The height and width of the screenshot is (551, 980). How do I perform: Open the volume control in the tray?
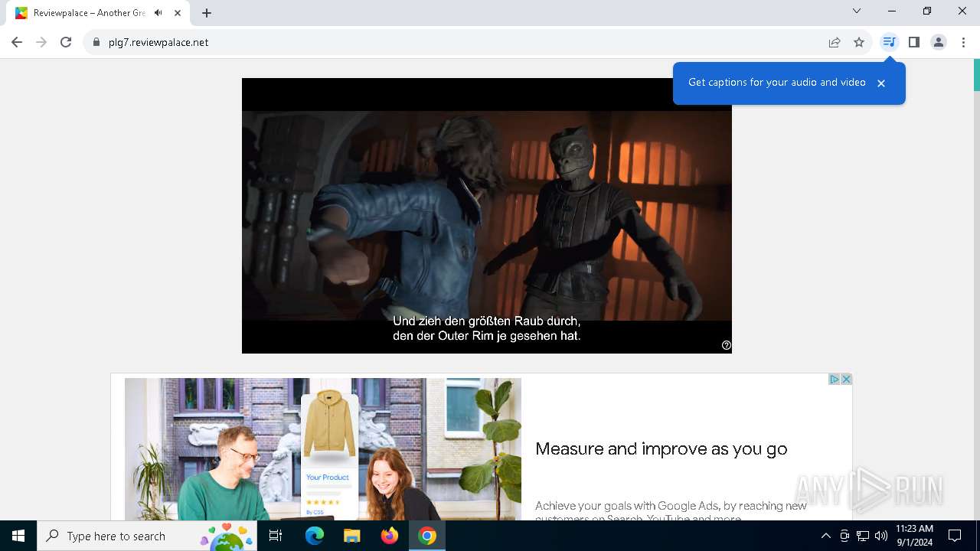881,536
